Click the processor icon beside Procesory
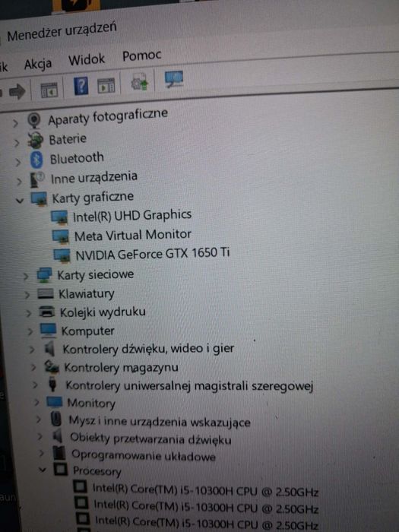Screen dimensions: 399x532 point(61,470)
